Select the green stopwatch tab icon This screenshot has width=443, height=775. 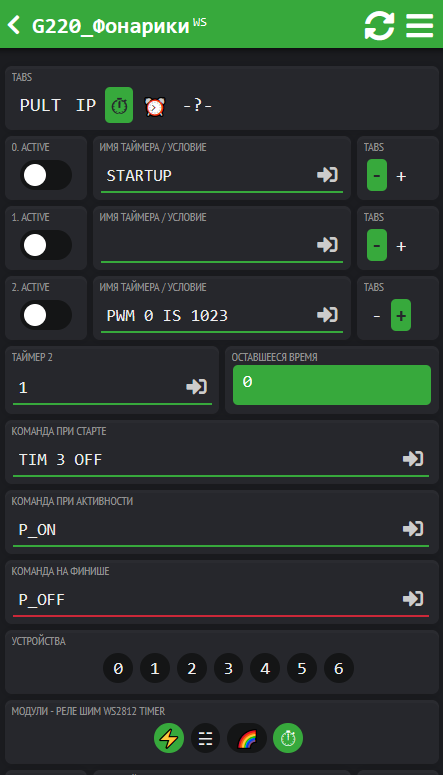click(x=119, y=105)
